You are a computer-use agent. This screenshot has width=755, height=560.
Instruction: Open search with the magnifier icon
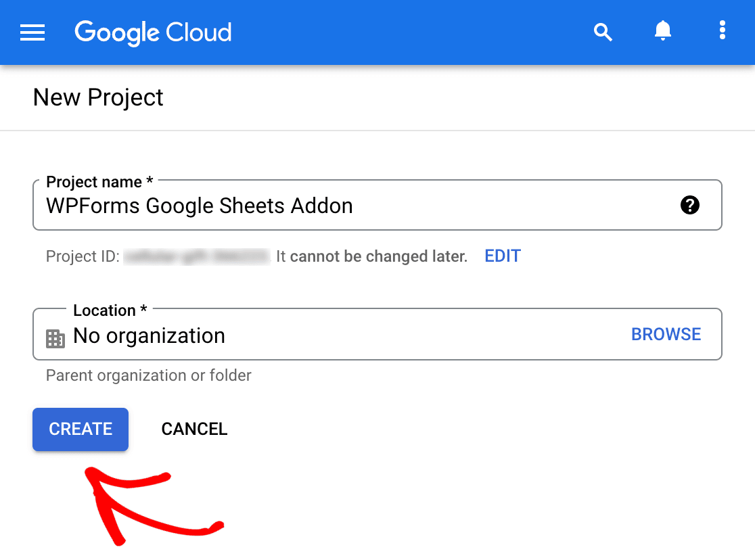[602, 32]
